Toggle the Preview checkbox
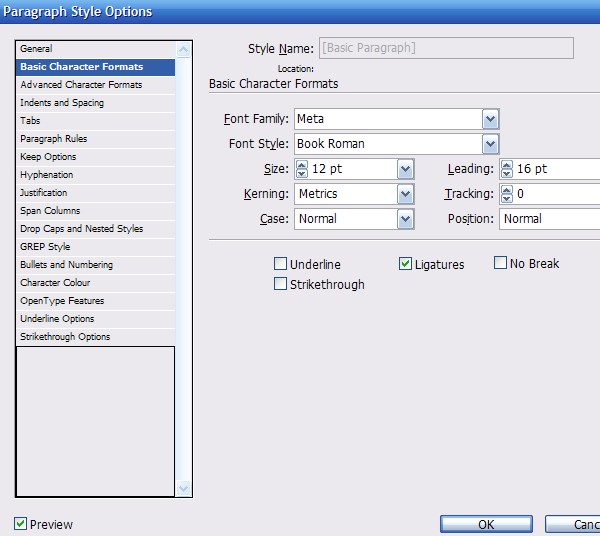This screenshot has height=536, width=600. pos(21,524)
